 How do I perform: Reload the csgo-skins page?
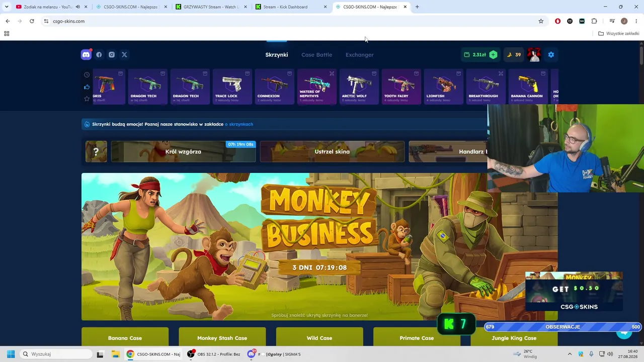(x=32, y=21)
